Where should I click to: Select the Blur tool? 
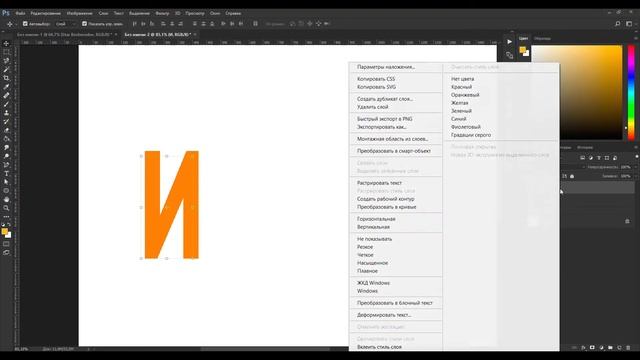[x=6, y=147]
